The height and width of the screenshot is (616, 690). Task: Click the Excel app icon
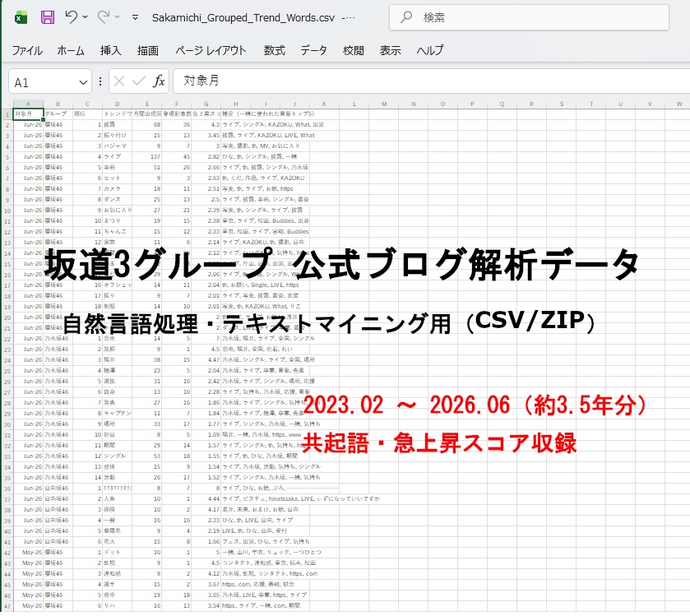point(21,17)
